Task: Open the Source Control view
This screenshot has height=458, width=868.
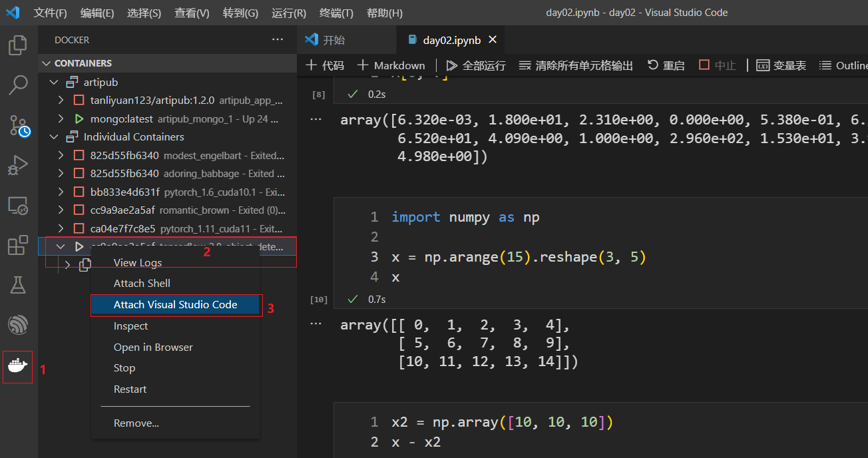Action: click(x=19, y=125)
